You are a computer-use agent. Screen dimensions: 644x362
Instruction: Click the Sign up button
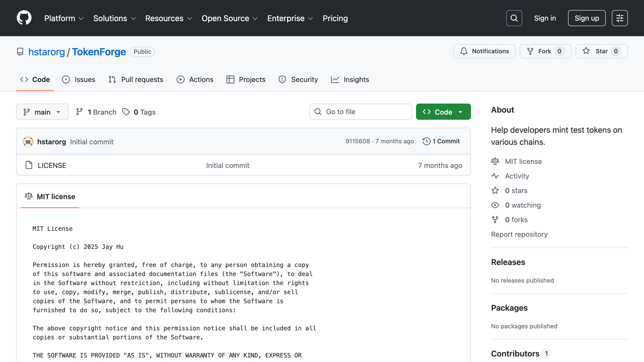pos(587,18)
